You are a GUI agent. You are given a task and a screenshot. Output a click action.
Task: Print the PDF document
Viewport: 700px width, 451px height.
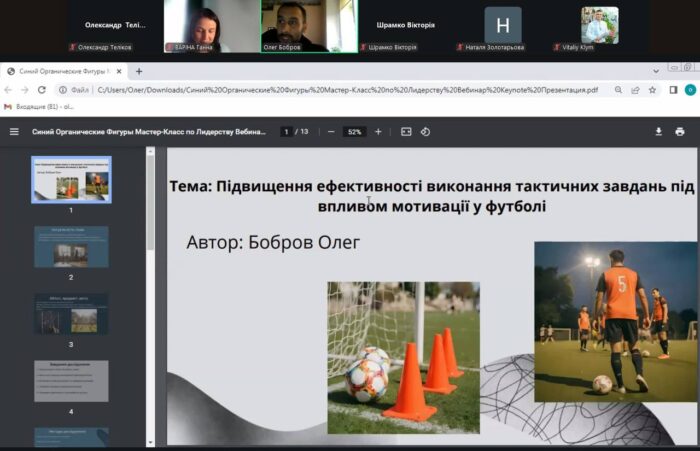680,131
